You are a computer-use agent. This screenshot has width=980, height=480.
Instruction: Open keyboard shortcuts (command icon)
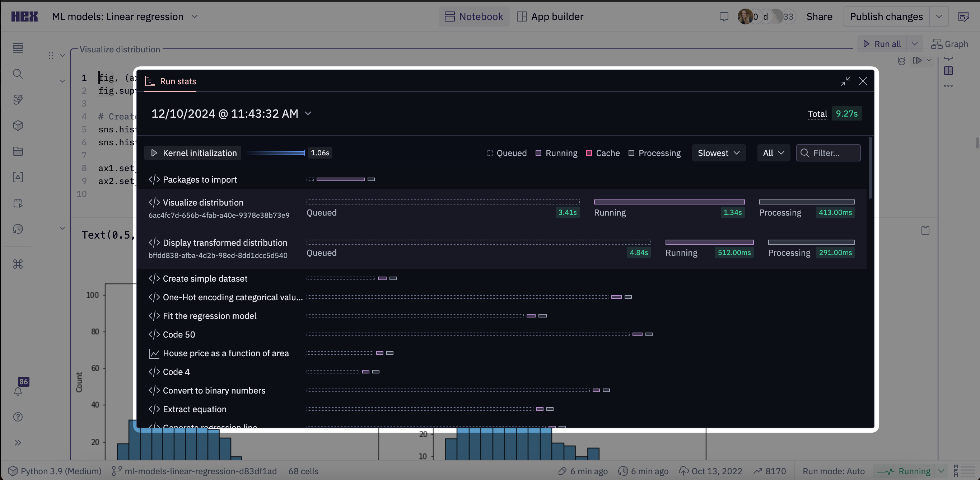18,264
